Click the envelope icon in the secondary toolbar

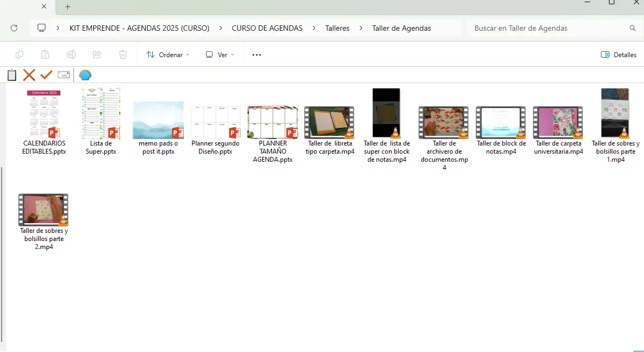(x=64, y=75)
